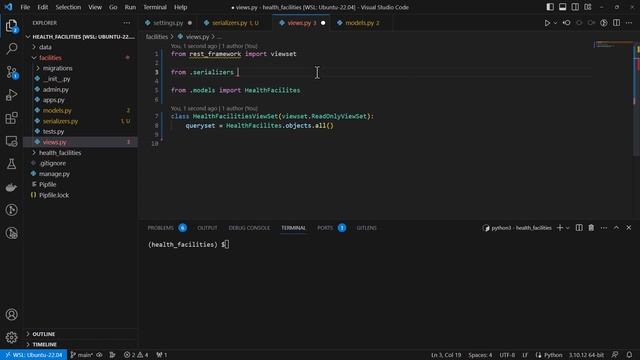Expand the migrations folder
640x360 pixels.
coord(80,68)
